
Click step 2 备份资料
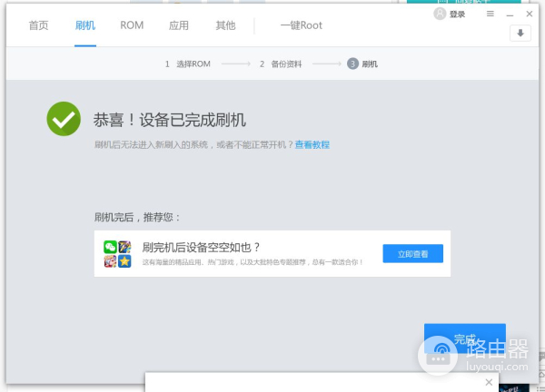pyautogui.click(x=281, y=64)
